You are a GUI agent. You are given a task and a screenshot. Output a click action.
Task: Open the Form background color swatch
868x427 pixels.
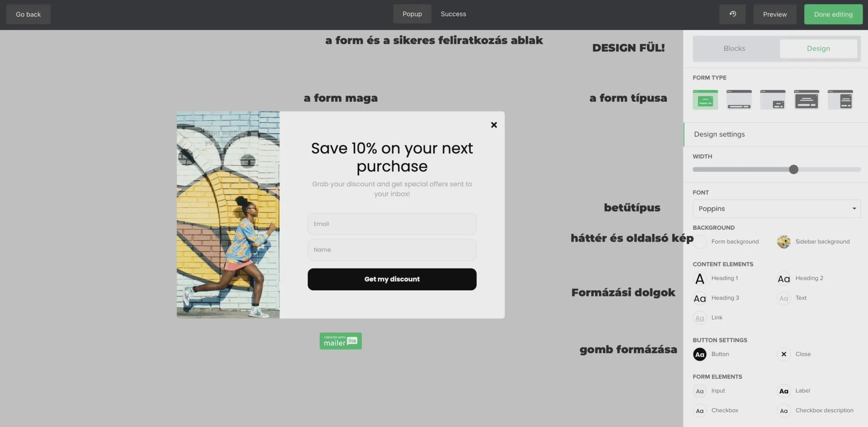(x=700, y=242)
